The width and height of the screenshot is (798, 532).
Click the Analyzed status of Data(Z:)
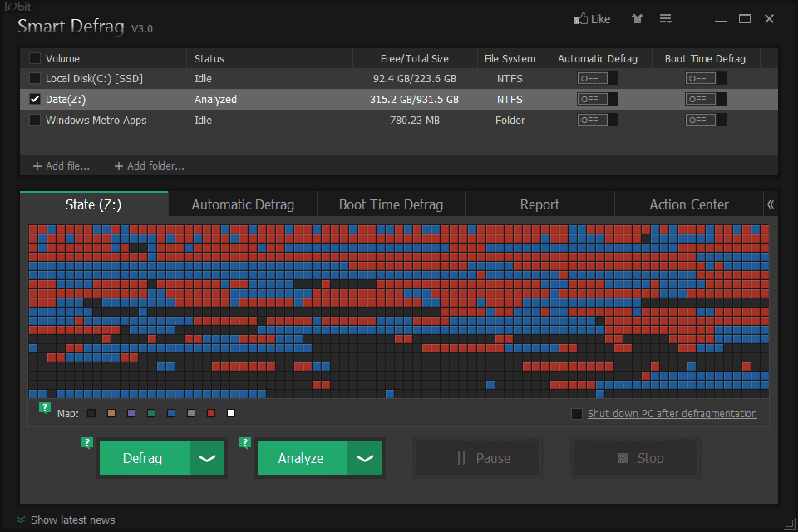pos(215,99)
